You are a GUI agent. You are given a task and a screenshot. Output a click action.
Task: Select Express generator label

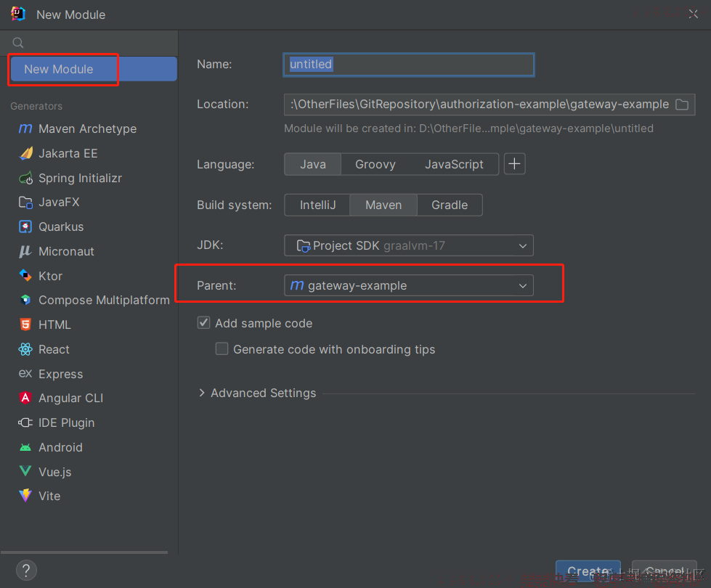point(61,374)
